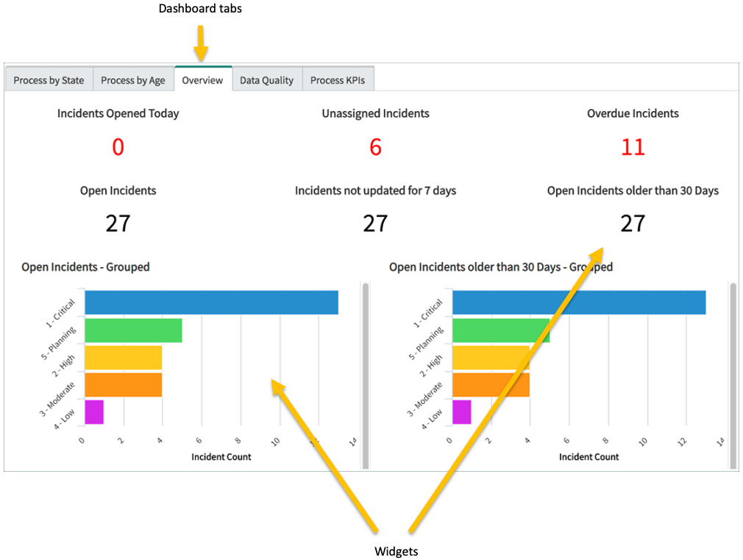Open the Process by Age tab

click(x=133, y=79)
